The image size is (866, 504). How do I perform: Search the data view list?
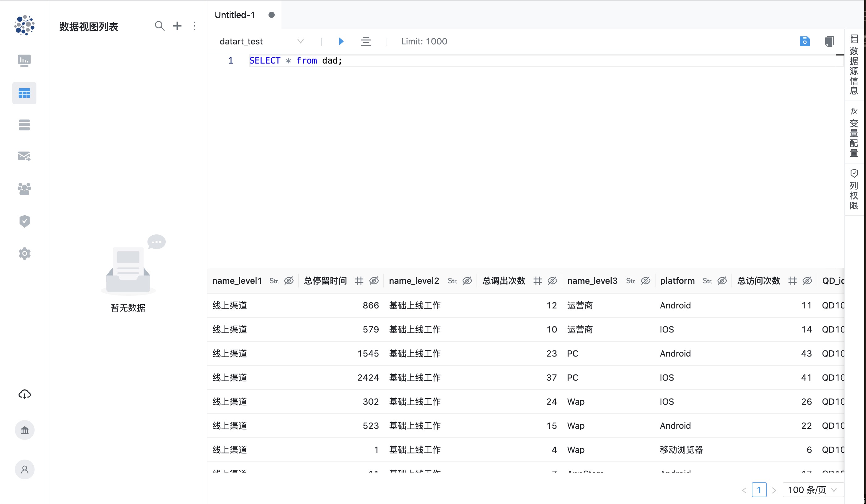[x=160, y=26]
